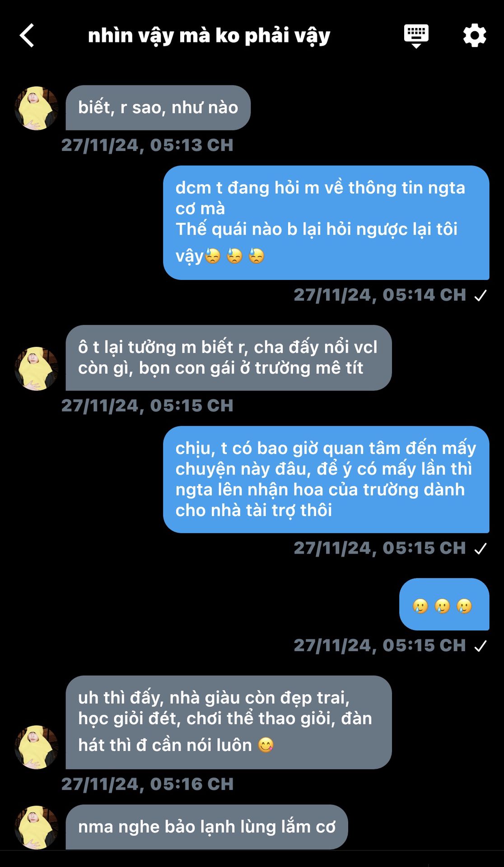Viewport: 504px width, 867px height.
Task: Tap the avatar beside "biết, r sao, như nào"
Action: pyautogui.click(x=36, y=108)
